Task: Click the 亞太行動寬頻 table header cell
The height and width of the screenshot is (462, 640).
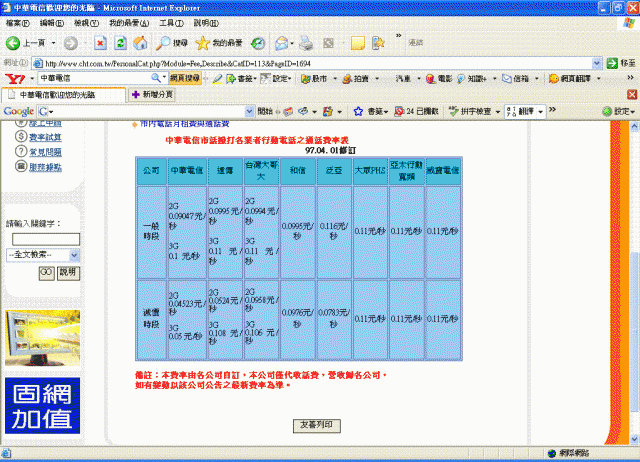Action: click(x=406, y=171)
